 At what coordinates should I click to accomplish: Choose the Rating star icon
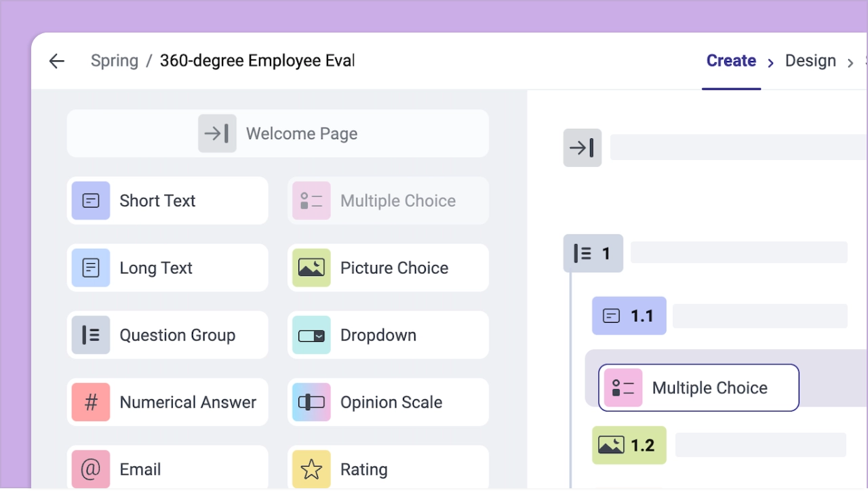(311, 469)
